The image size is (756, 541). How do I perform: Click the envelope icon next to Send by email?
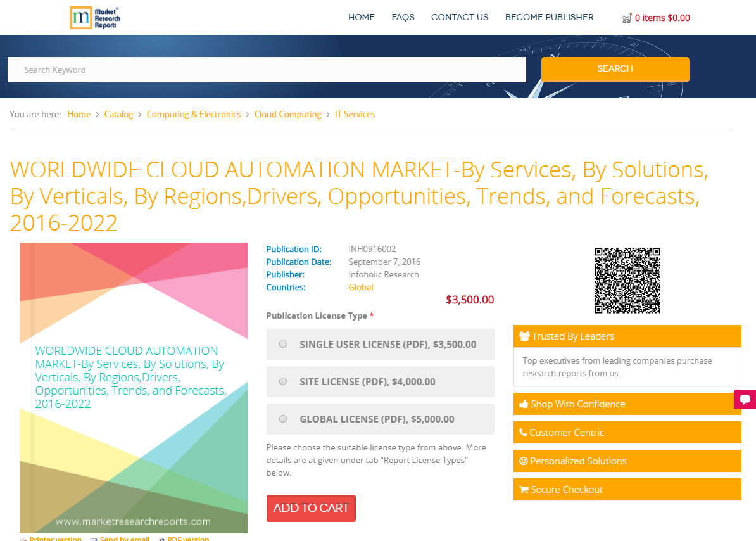point(93,538)
